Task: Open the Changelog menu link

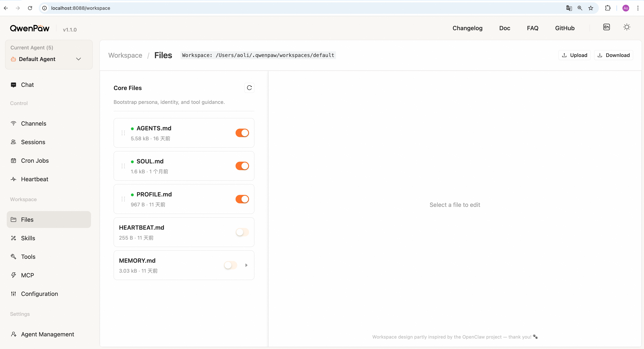Action: (x=467, y=28)
